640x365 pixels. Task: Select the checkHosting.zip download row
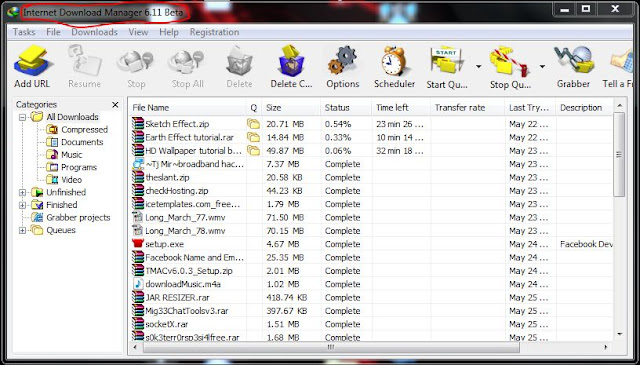[x=371, y=191]
